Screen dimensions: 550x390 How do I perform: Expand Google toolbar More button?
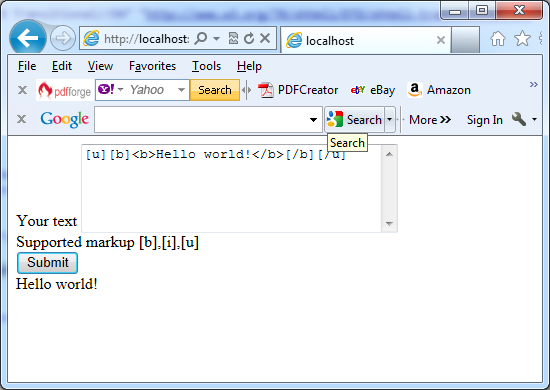[x=430, y=120]
